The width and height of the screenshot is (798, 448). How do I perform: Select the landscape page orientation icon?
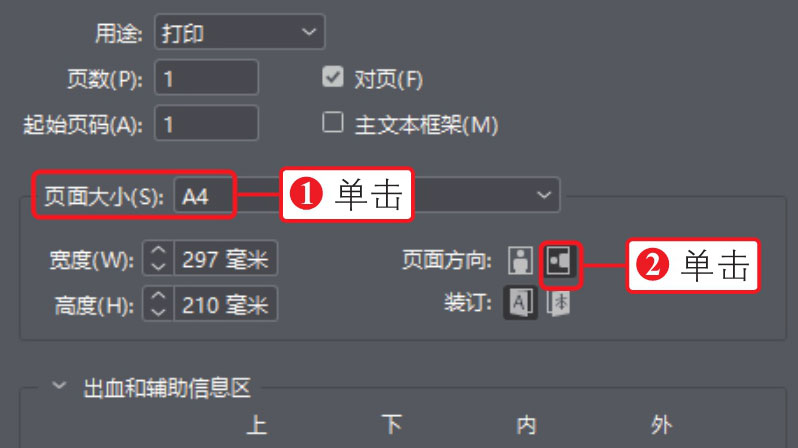[559, 261]
